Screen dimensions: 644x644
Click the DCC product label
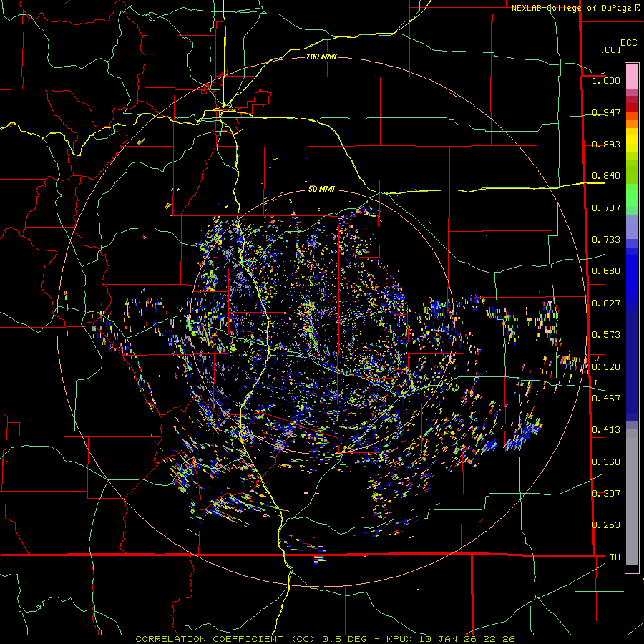pos(628,43)
